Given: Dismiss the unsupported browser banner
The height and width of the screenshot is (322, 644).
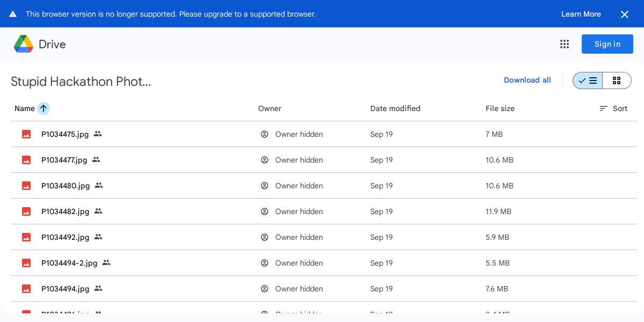Looking at the screenshot, I should (625, 14).
